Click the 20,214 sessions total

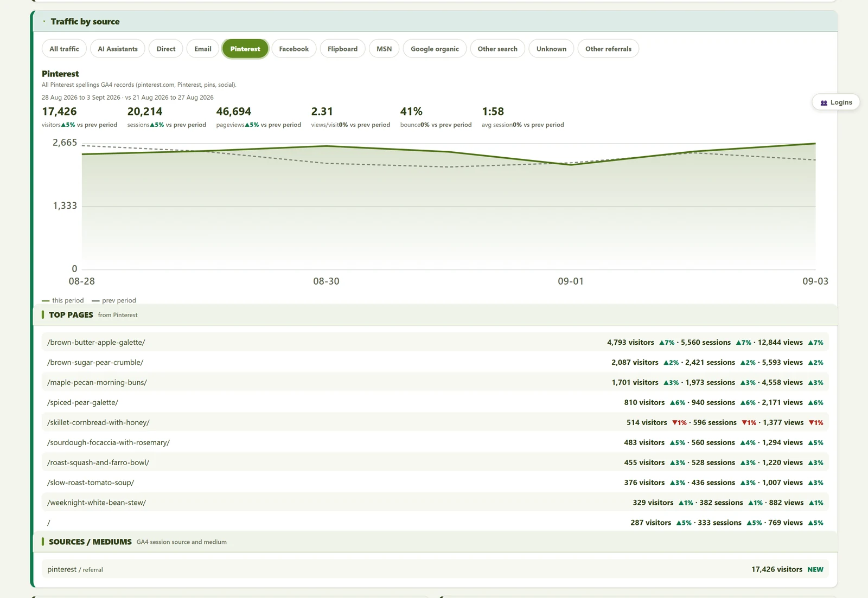145,112
